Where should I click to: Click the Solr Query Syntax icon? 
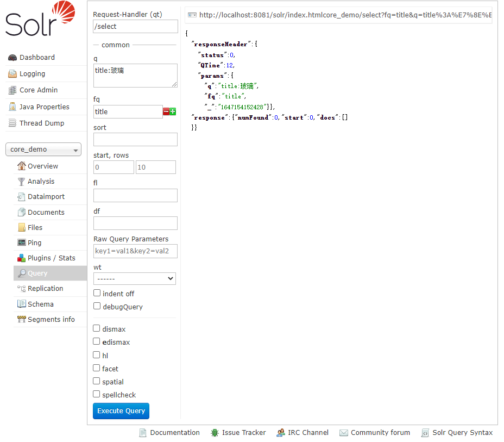pyautogui.click(x=425, y=433)
